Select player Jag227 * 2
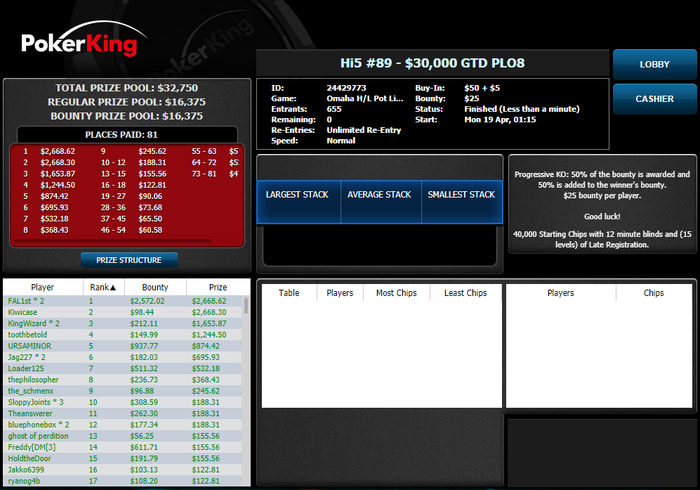 pyautogui.click(x=123, y=357)
